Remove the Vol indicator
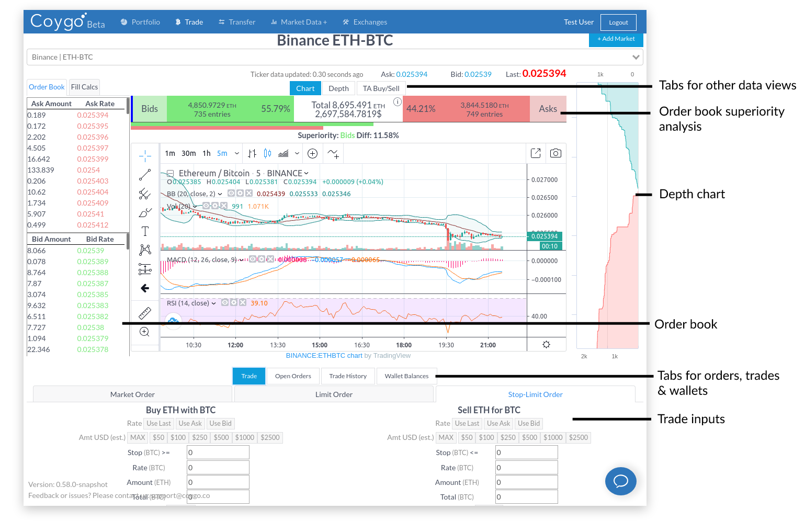805x532 pixels. point(224,206)
